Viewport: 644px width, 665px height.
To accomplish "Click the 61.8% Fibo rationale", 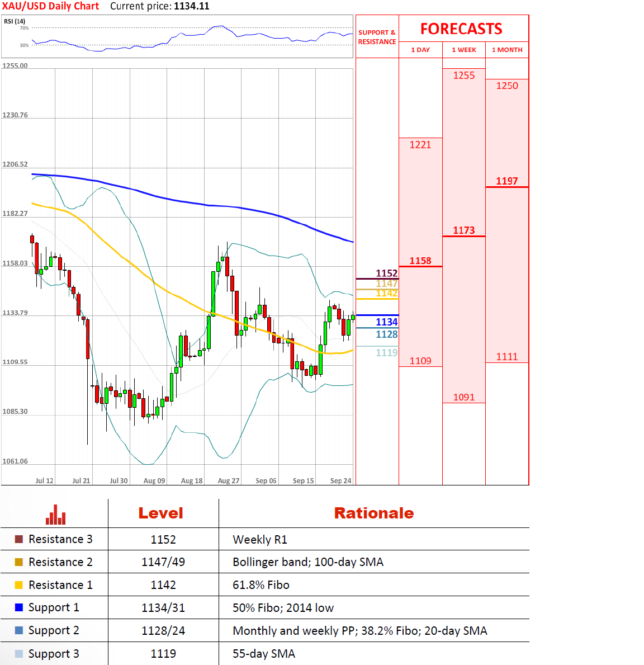I will [261, 585].
